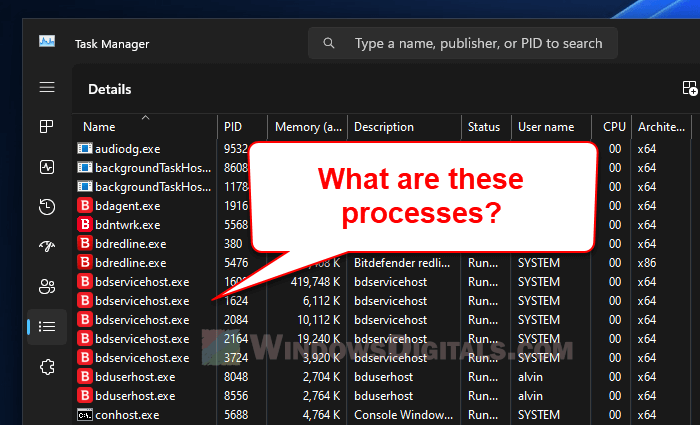Select bdservicehost.exe with PID 2084

(141, 320)
